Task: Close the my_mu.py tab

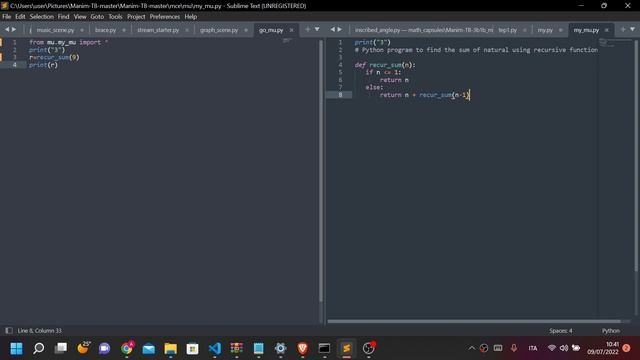Action: (x=607, y=30)
